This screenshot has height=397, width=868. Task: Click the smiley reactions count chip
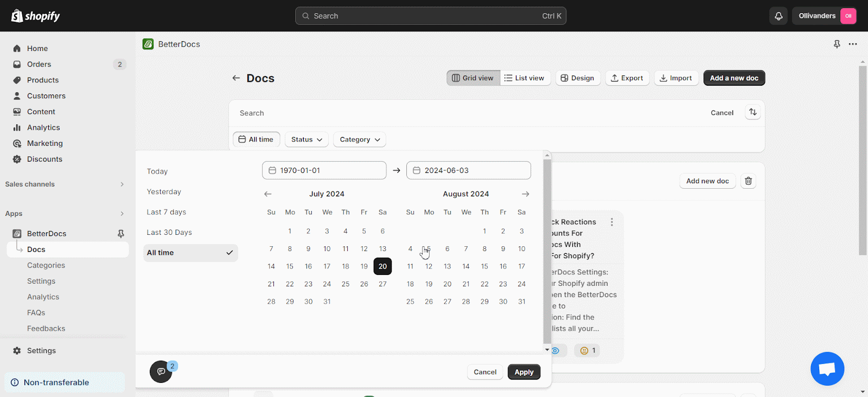(588, 350)
